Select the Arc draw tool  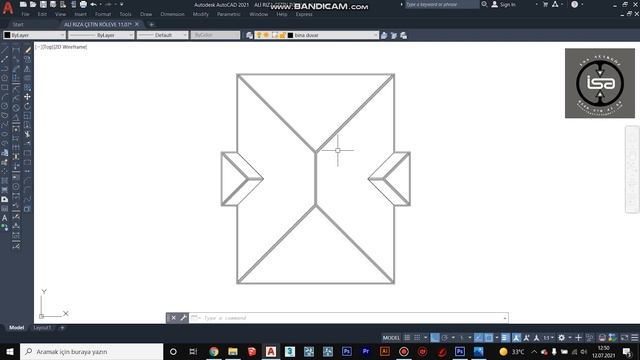pyautogui.click(x=4, y=97)
